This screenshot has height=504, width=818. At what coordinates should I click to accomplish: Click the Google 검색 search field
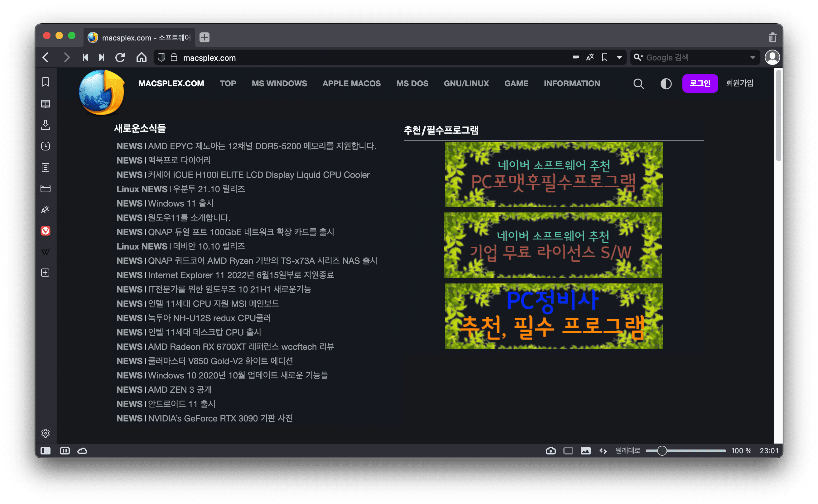click(x=695, y=57)
